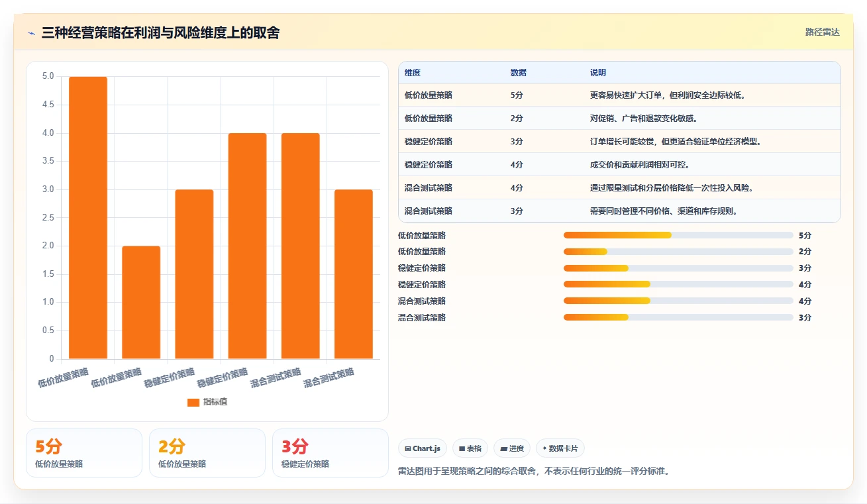Click the 2.5 y-axis tick label
The width and height of the screenshot is (867, 504).
tap(48, 218)
